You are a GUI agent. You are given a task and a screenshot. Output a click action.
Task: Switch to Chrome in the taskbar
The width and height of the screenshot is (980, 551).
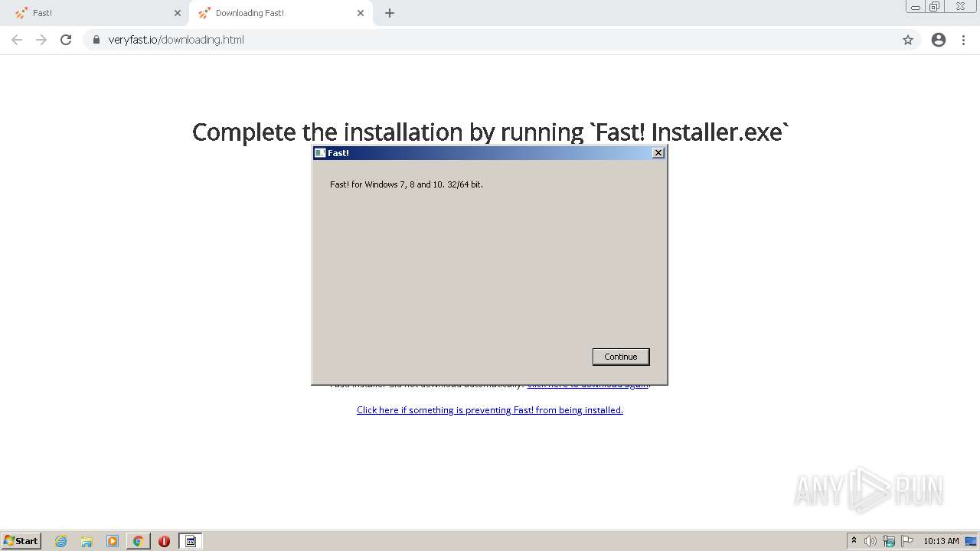click(x=138, y=541)
